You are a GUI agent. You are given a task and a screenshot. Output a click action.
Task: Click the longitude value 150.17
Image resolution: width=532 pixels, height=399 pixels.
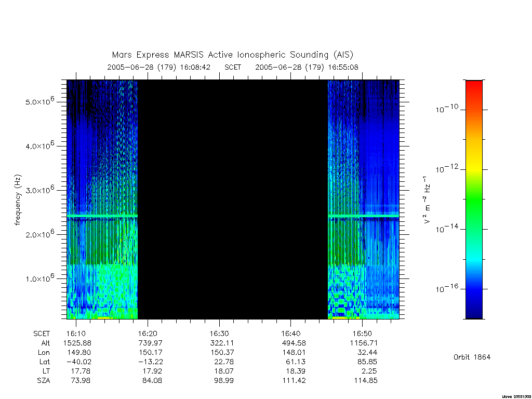(x=150, y=353)
